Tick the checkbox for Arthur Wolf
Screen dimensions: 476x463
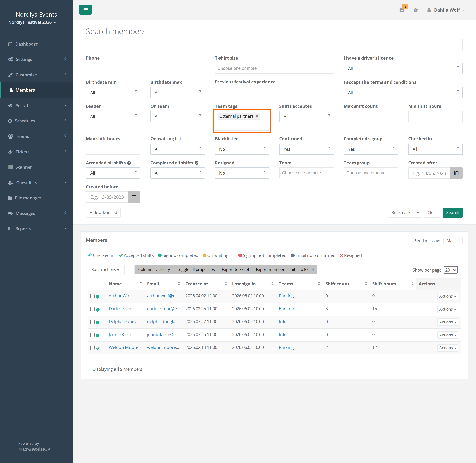click(92, 296)
